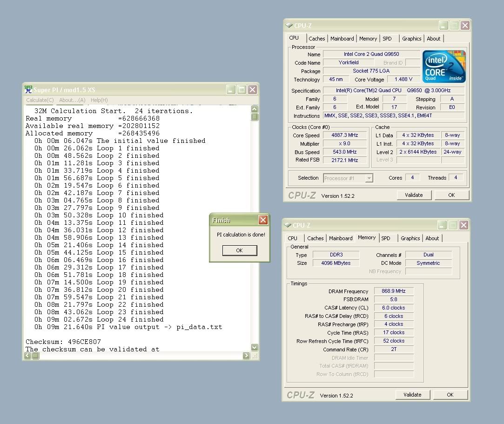
Task: Minimize the Super PI window
Action: point(231,90)
